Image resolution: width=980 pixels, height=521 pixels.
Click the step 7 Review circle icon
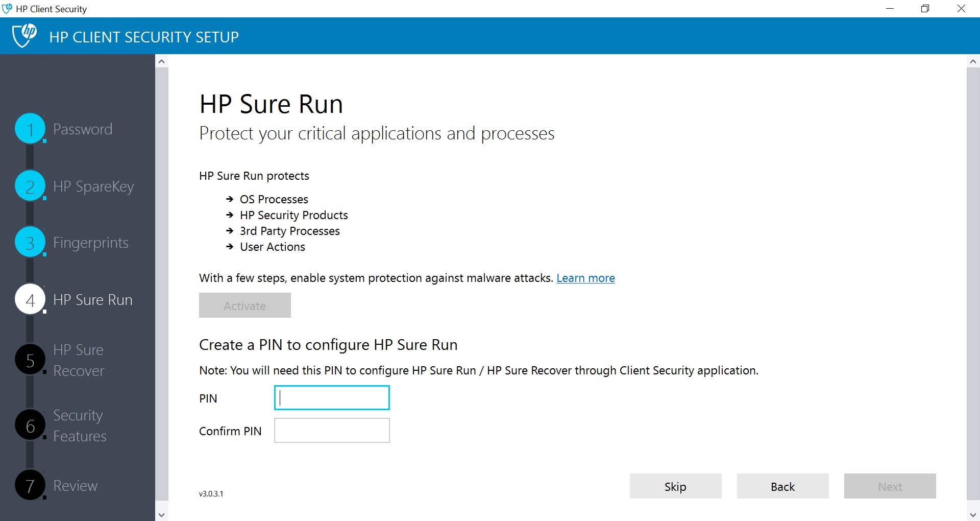click(x=30, y=485)
